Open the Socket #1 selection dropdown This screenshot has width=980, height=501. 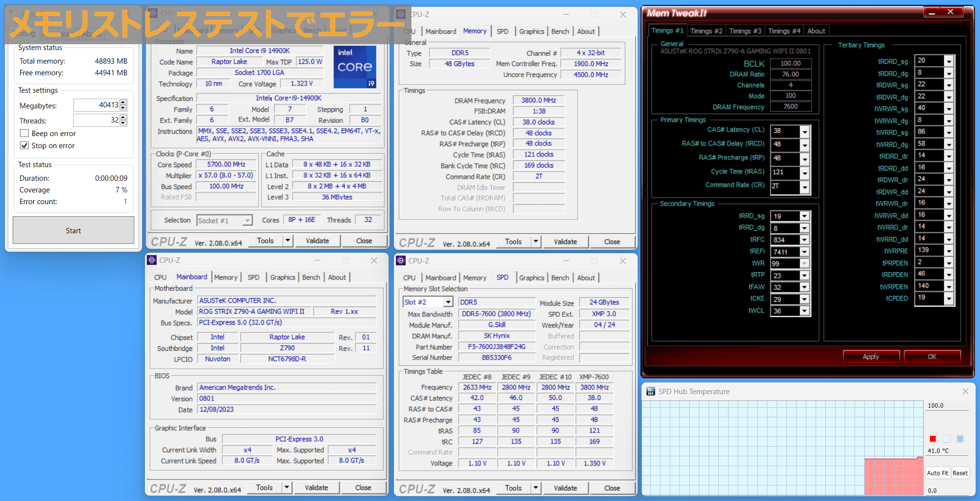tap(248, 221)
